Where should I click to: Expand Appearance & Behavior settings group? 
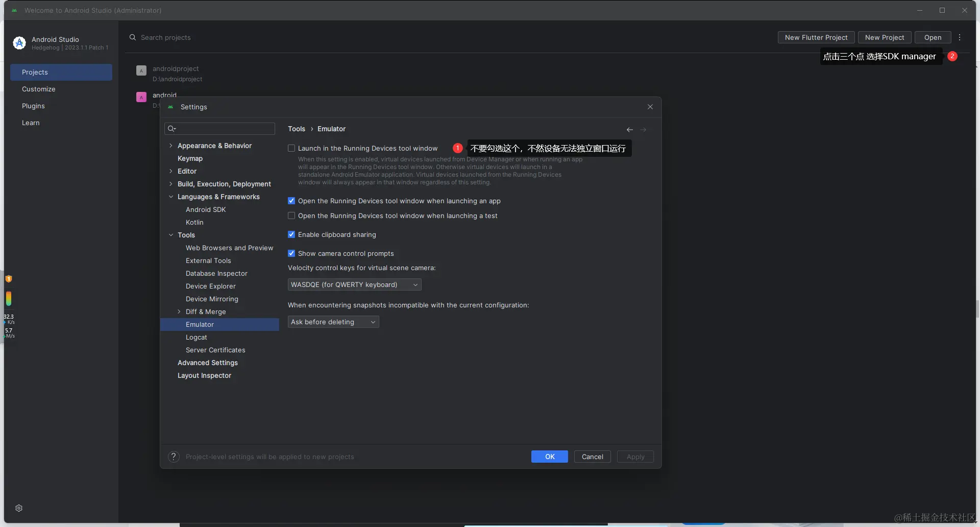(171, 146)
